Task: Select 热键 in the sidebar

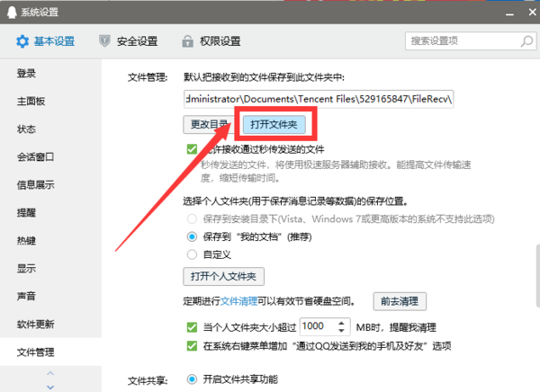Action: point(27,241)
